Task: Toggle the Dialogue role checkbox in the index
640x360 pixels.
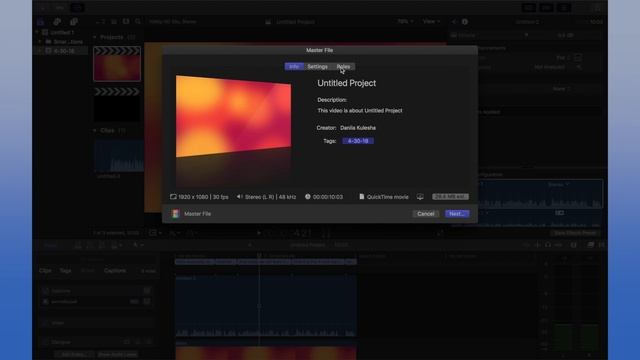Action: point(46,342)
